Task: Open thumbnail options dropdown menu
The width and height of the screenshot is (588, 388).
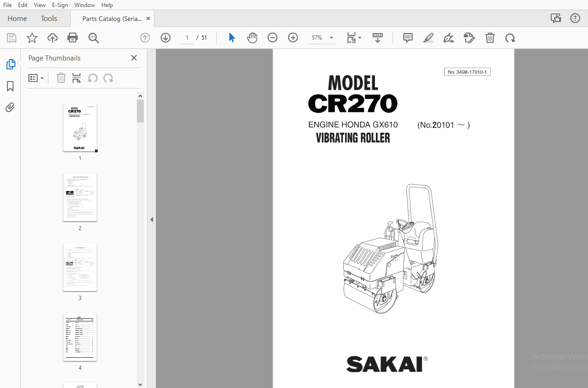Action: coord(36,78)
